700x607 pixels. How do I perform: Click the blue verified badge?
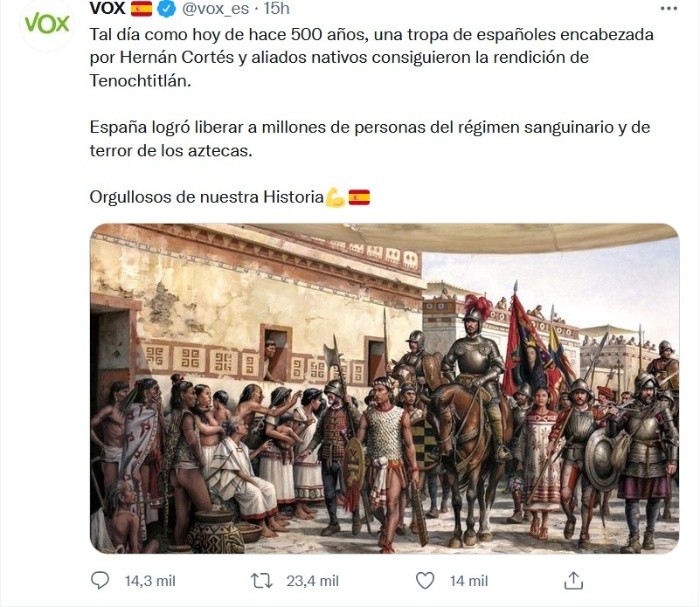pos(167,9)
